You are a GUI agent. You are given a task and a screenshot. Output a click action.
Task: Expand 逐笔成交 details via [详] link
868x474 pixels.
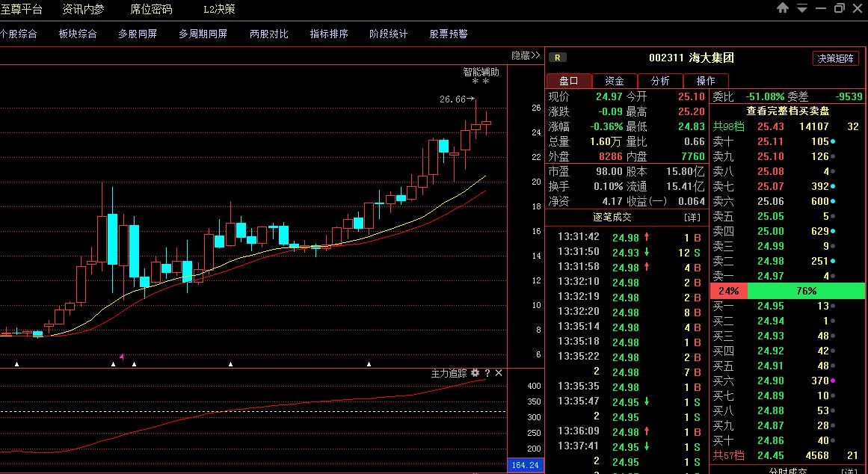[692, 217]
